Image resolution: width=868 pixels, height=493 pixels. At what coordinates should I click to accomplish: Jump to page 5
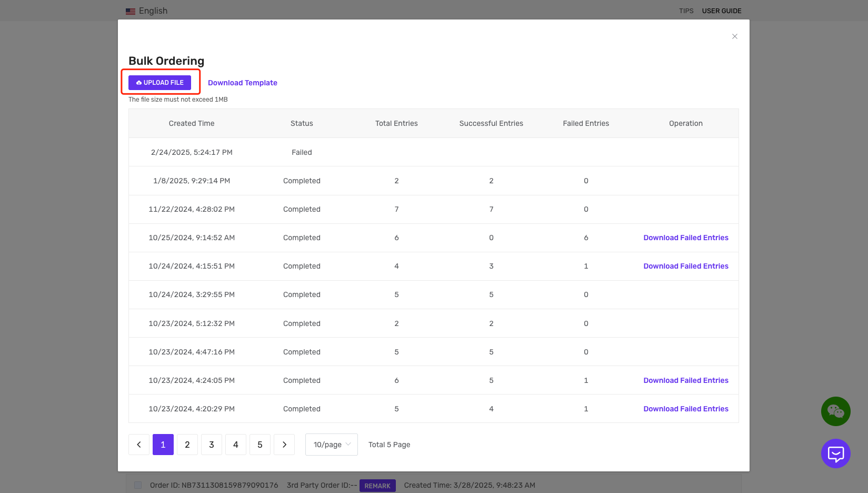click(x=260, y=445)
